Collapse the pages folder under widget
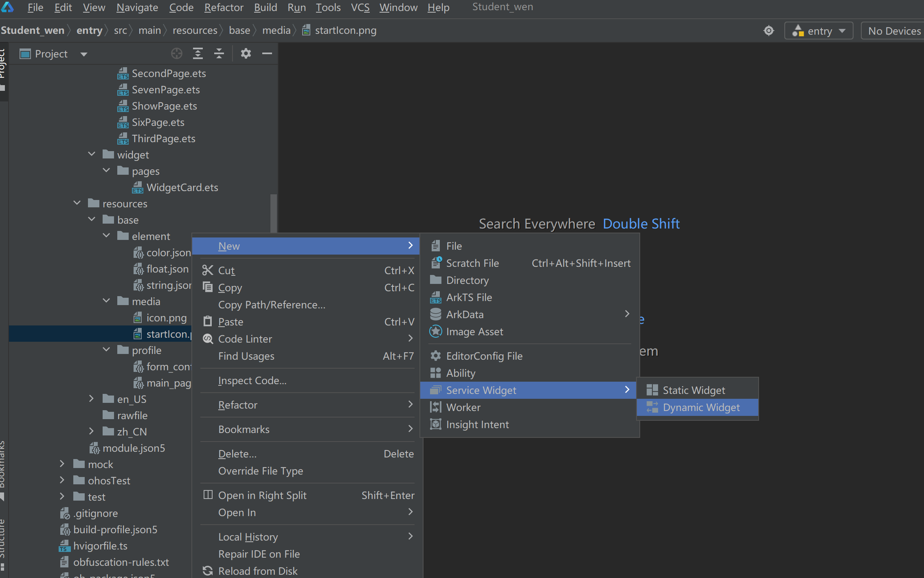The image size is (924, 578). 106,171
